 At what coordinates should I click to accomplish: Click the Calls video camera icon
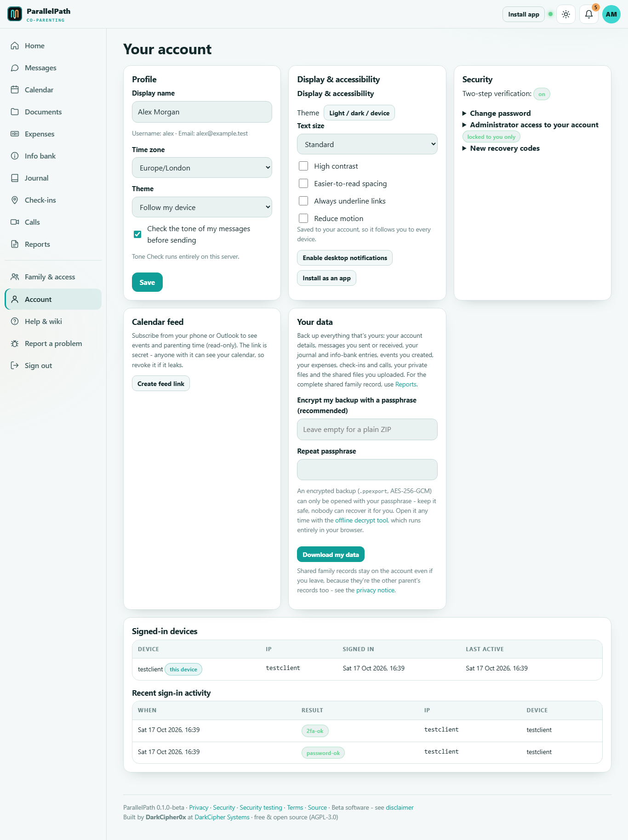point(15,222)
